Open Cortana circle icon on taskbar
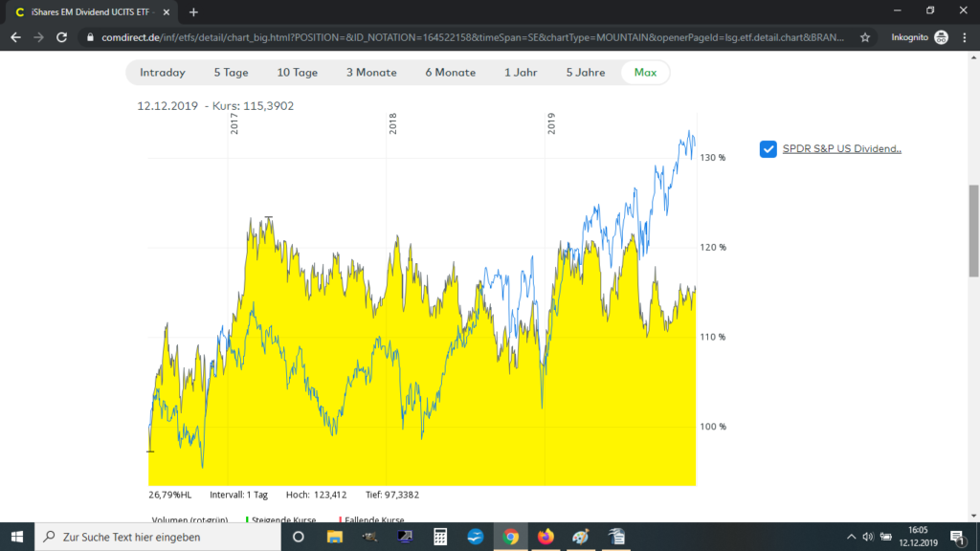 [x=299, y=537]
